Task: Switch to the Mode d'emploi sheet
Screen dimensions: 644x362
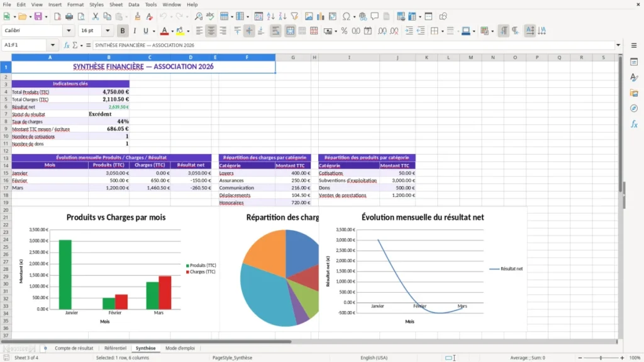Action: point(180,348)
